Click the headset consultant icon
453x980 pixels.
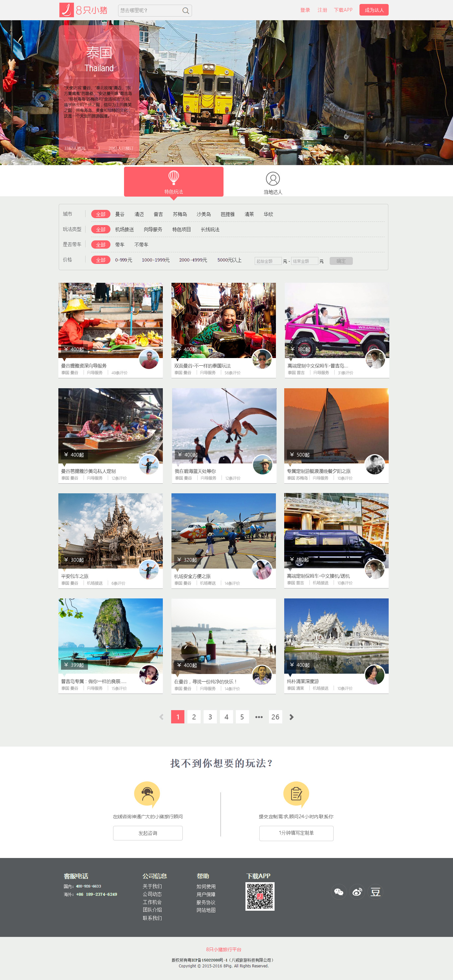[x=147, y=794]
